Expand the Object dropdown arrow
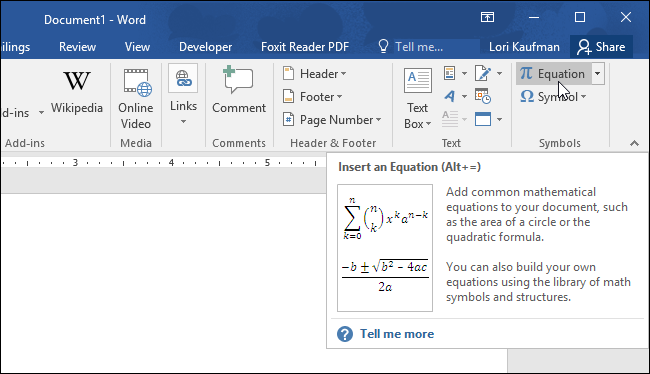The width and height of the screenshot is (650, 374). [x=499, y=119]
